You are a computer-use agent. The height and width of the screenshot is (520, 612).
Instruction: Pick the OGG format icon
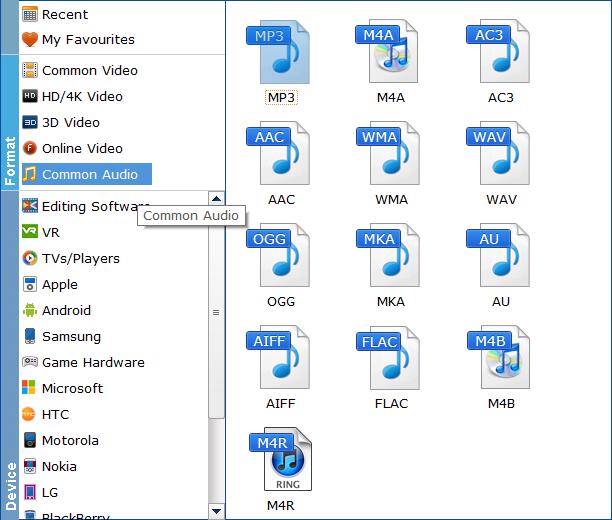point(278,255)
